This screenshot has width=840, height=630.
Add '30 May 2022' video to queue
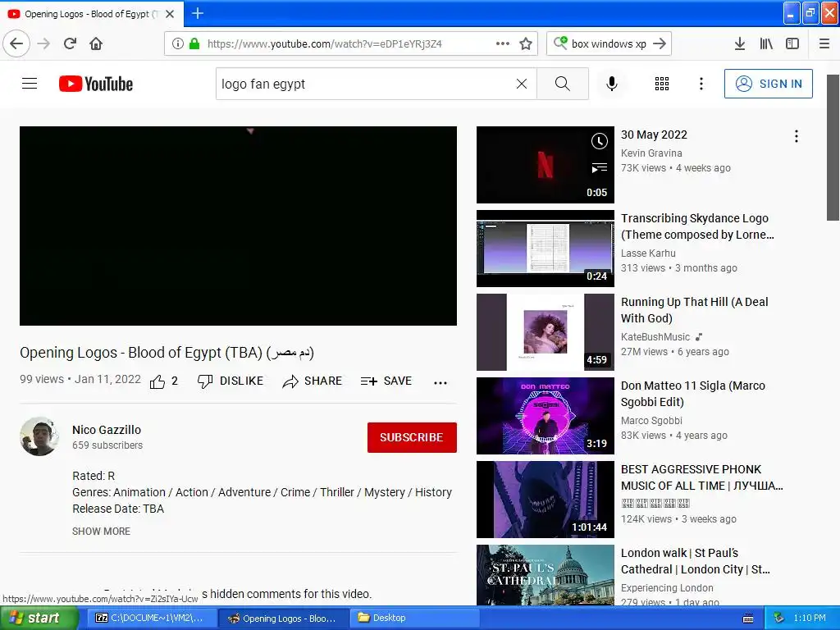(x=599, y=168)
